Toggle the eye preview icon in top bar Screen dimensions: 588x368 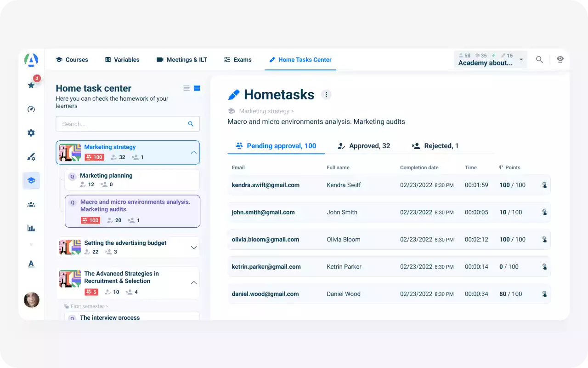[560, 59]
